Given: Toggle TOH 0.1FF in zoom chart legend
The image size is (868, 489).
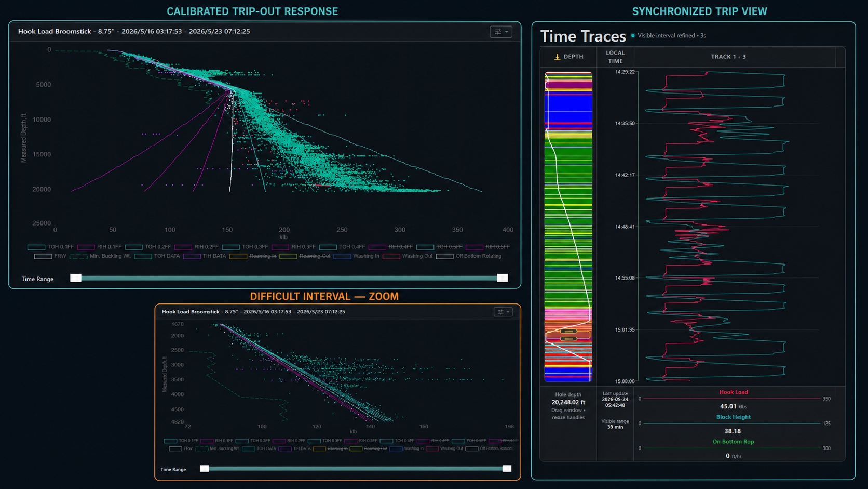Looking at the screenshot, I should (x=181, y=441).
